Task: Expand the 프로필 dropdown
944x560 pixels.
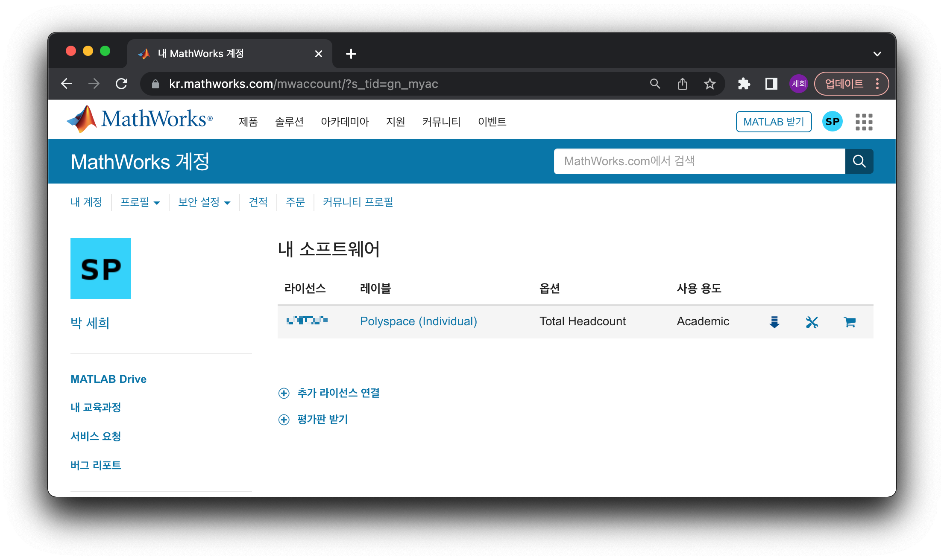Action: point(140,202)
